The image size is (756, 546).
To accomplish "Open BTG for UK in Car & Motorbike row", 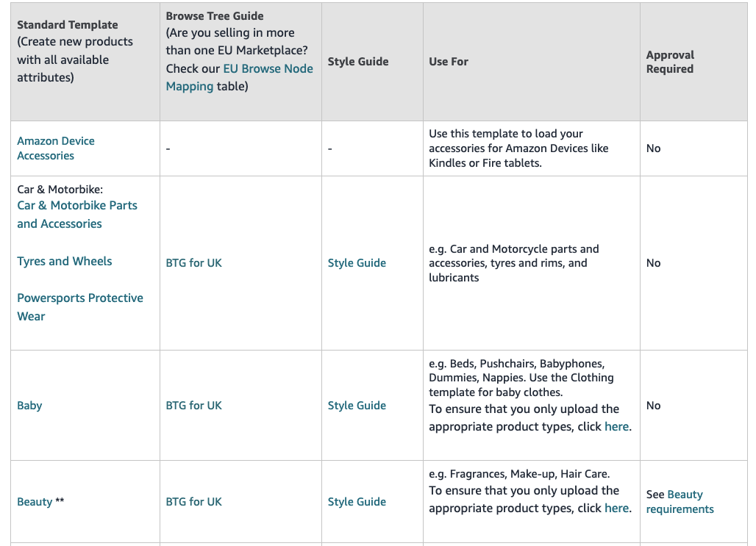I will (x=194, y=263).
